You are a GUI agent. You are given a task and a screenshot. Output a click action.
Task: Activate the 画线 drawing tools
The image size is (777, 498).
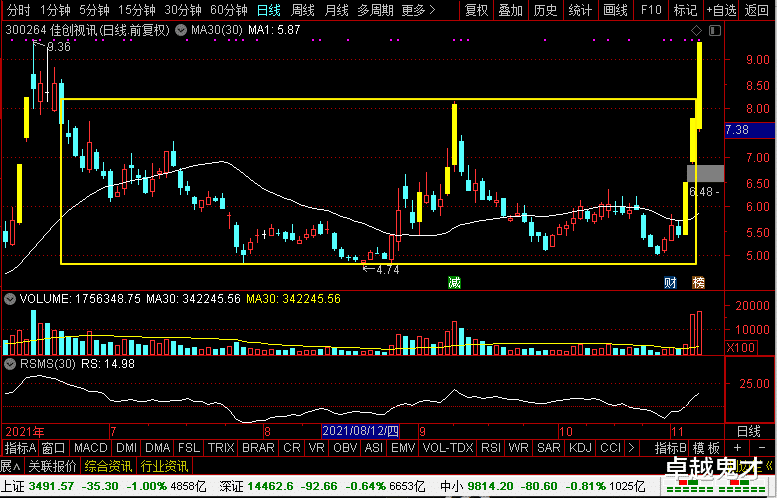(x=615, y=10)
